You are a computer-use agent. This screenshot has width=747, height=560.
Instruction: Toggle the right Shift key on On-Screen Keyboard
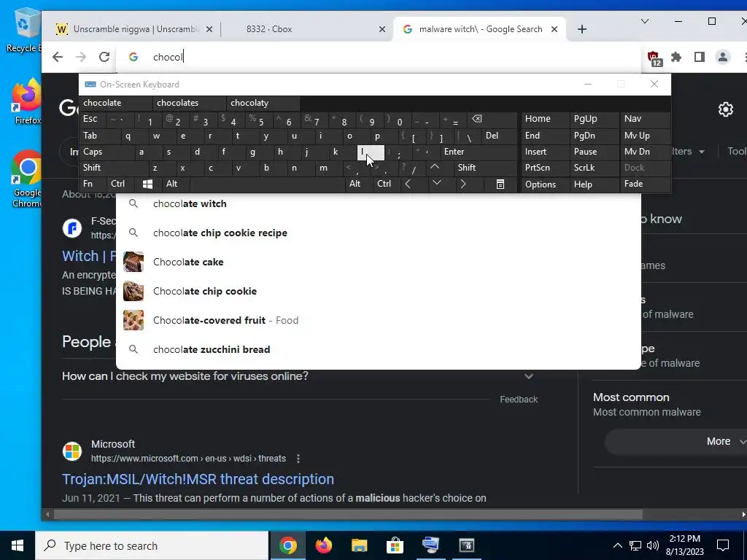click(486, 168)
